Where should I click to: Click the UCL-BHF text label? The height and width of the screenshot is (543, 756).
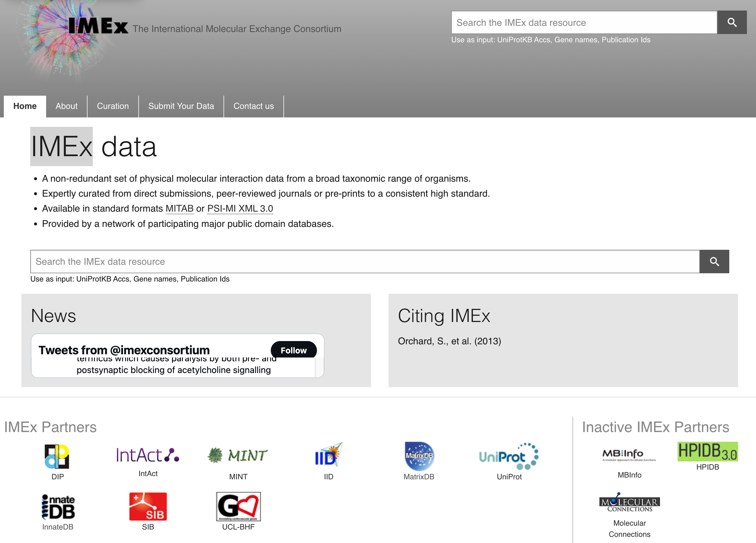click(x=238, y=527)
